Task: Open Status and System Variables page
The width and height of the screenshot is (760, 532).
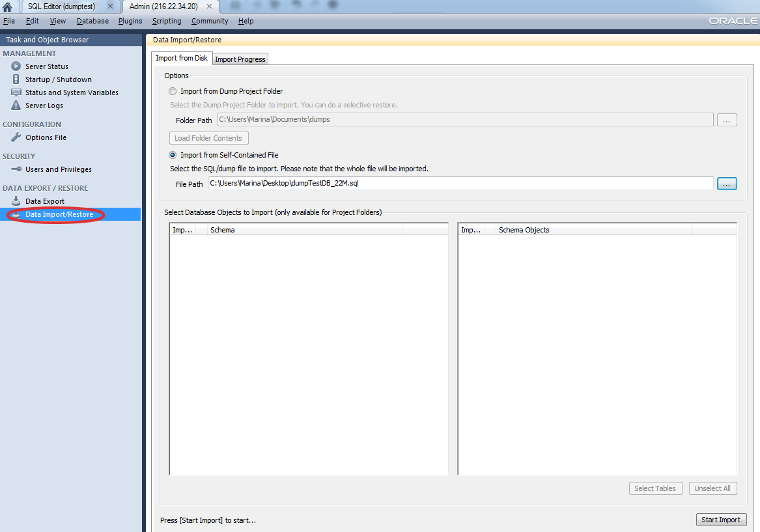Action: 72,92
